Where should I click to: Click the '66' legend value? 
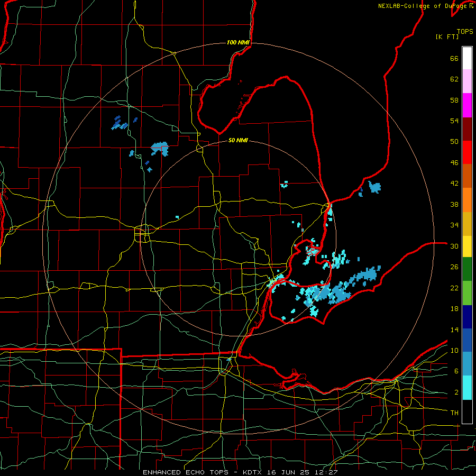click(x=454, y=58)
